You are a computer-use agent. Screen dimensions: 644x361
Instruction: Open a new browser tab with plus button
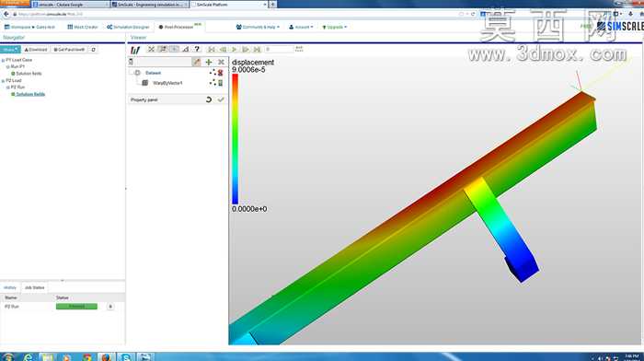(272, 5)
